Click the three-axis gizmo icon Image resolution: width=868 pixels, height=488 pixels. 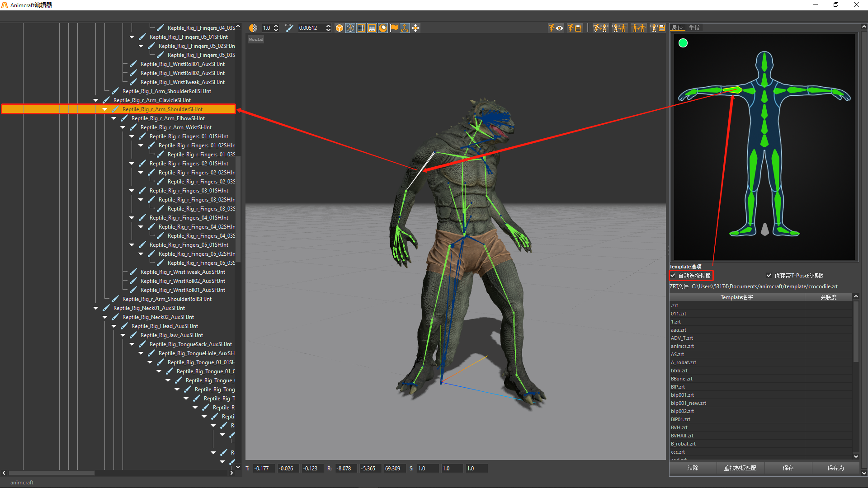405,28
